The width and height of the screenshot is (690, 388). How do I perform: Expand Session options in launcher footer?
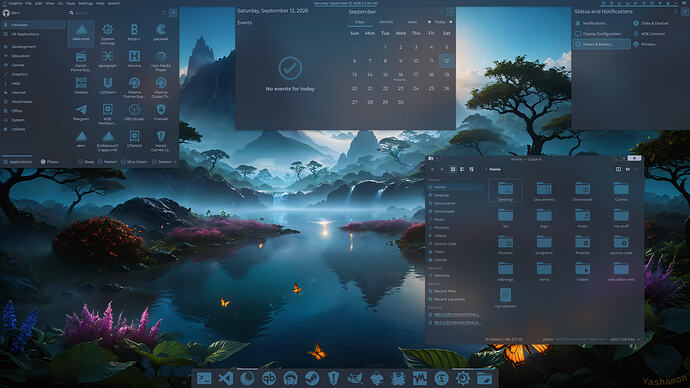(x=164, y=161)
